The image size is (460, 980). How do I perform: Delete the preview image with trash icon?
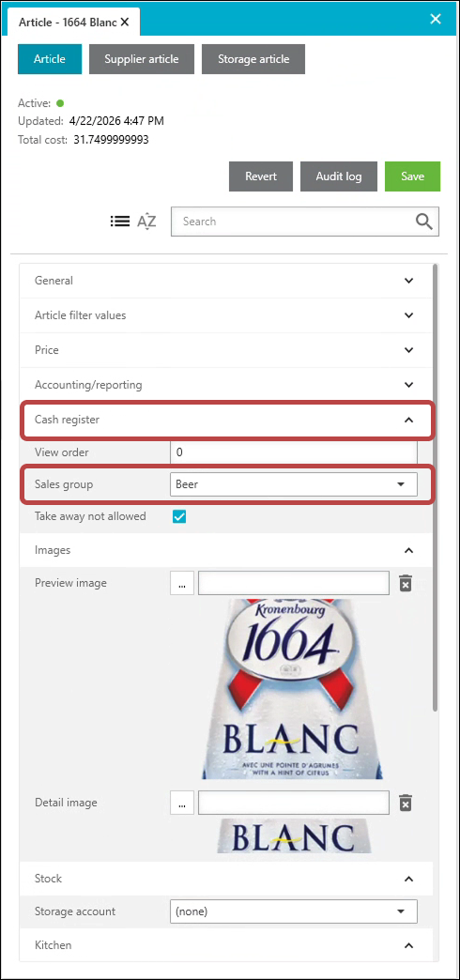tap(406, 584)
